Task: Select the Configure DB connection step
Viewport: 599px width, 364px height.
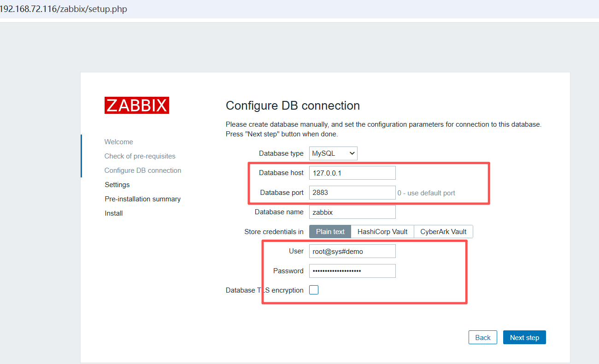Action: click(143, 170)
